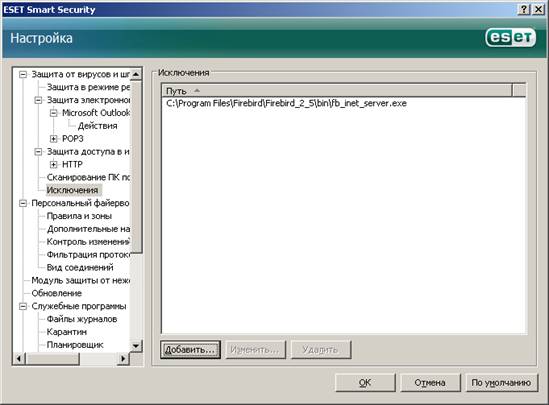
Task: Collapse the Защита от вирусов tree node
Action: click(23, 74)
